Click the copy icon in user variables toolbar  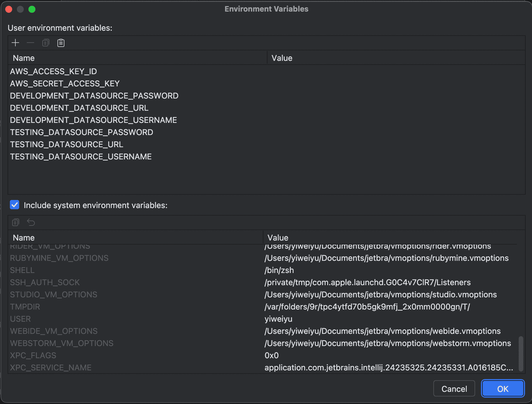46,43
